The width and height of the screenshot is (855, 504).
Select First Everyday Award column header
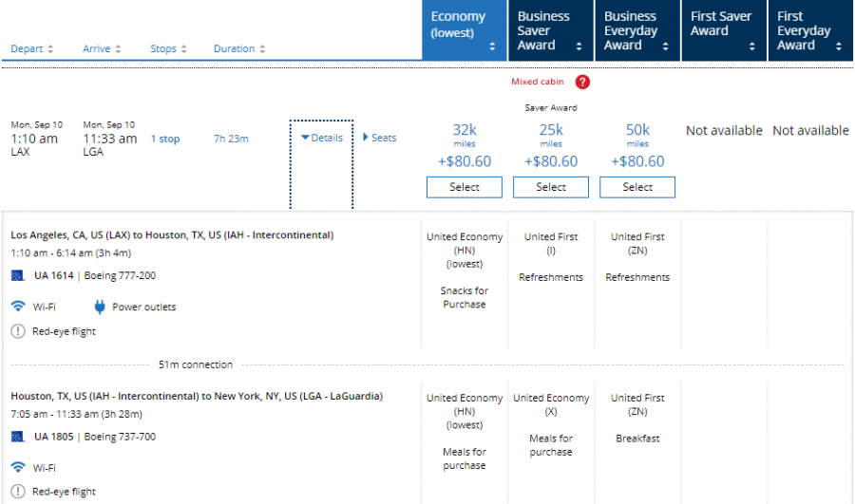pyautogui.click(x=809, y=30)
